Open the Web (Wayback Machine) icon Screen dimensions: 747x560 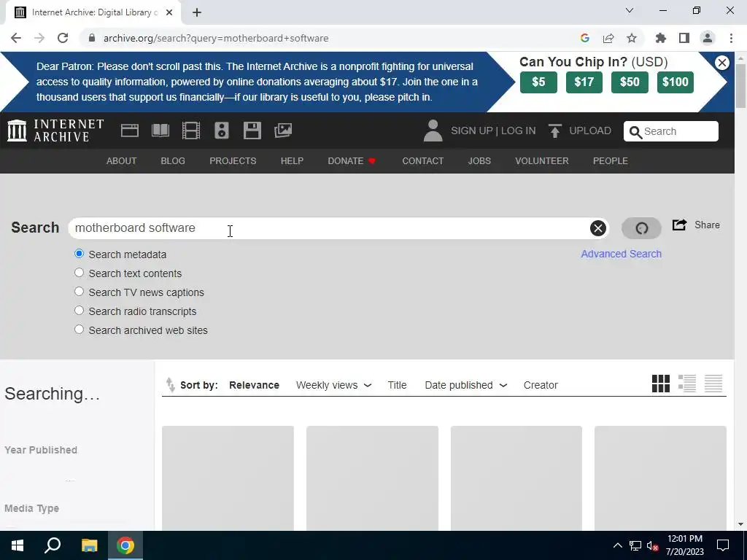click(x=130, y=131)
